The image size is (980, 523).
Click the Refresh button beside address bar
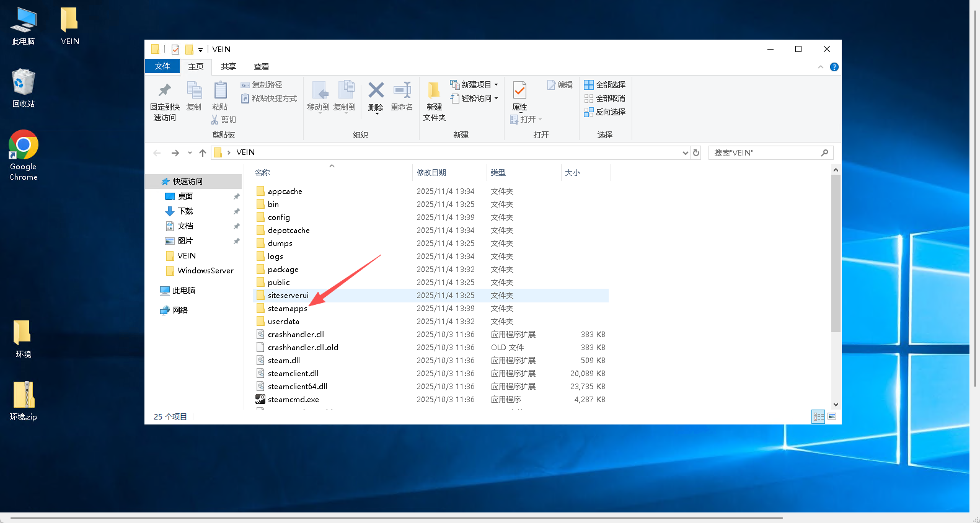point(696,153)
